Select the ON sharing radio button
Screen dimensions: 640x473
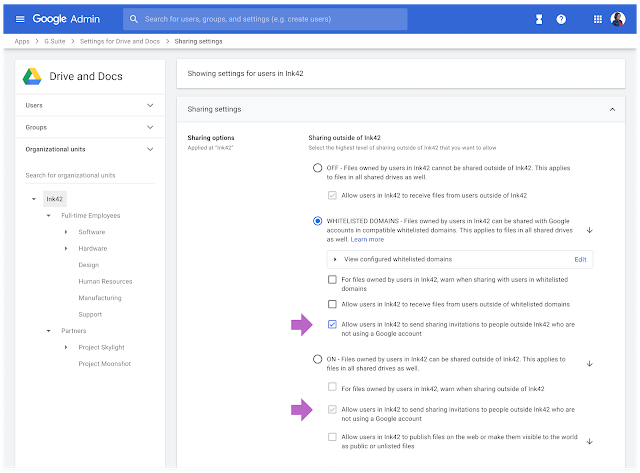click(x=317, y=363)
